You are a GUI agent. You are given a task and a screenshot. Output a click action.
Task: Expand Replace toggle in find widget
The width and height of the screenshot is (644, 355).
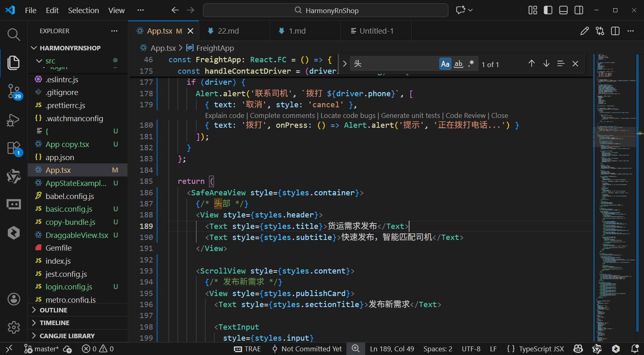344,64
